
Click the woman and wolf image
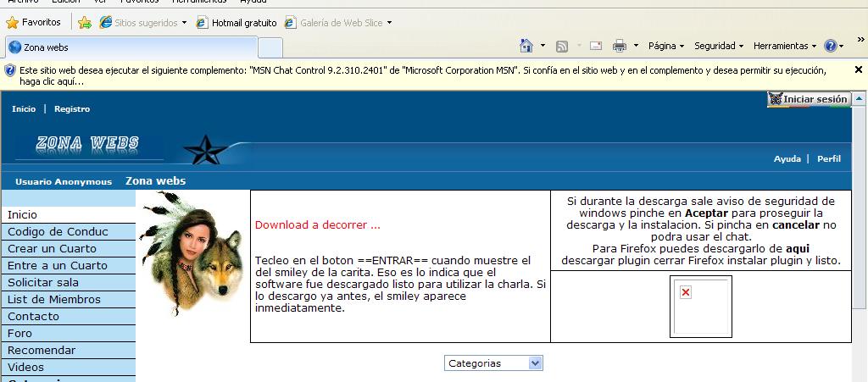coord(192,253)
